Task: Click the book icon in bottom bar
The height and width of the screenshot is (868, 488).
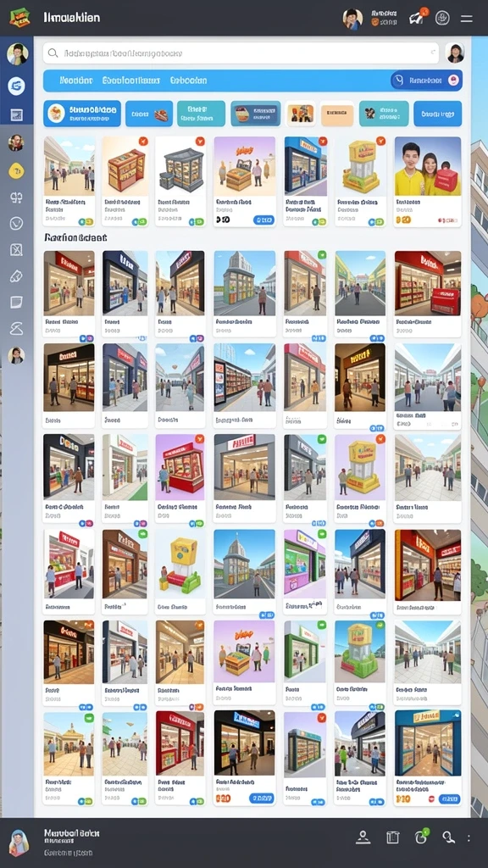Action: click(x=392, y=837)
